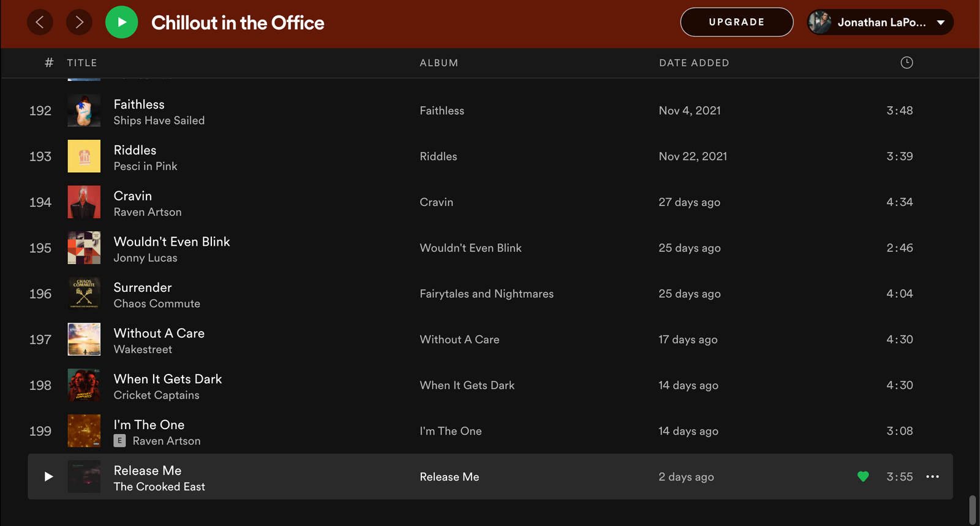Play the track Release Me

48,477
